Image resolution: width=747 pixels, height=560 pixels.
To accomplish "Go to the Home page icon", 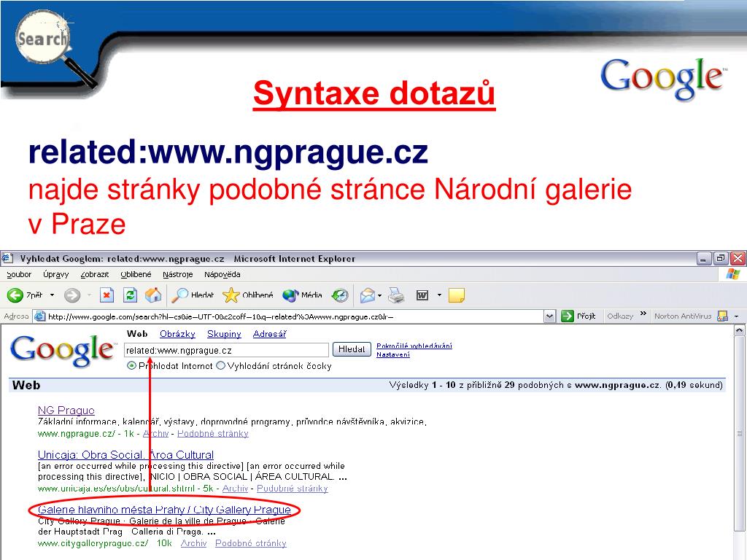I will [x=153, y=295].
